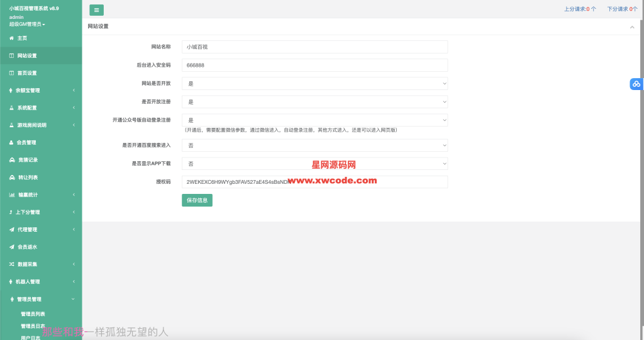Click the 保存信息 button
The width and height of the screenshot is (644, 340).
tap(197, 200)
